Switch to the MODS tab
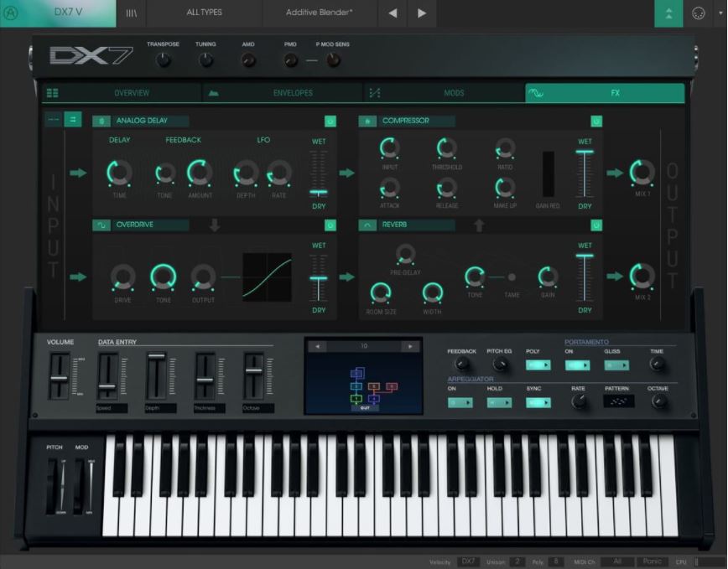728x569 pixels. (x=453, y=92)
